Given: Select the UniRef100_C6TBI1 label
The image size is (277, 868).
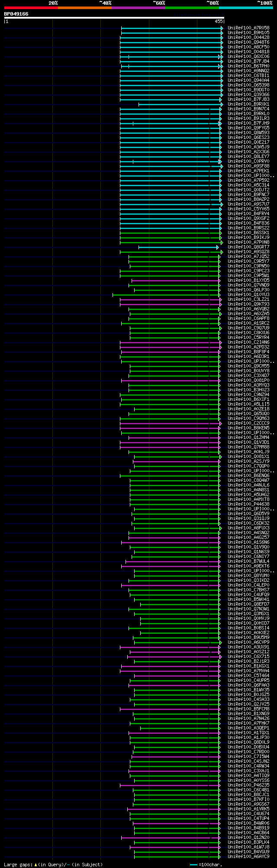Looking at the screenshot, I should (x=248, y=76).
